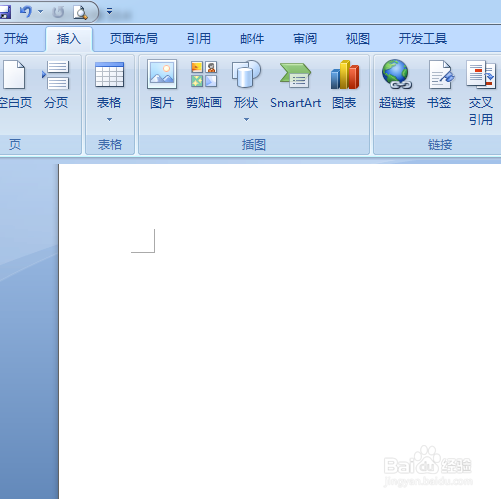Insert a blank page with 空白页
The width and height of the screenshot is (501, 499).
15,85
